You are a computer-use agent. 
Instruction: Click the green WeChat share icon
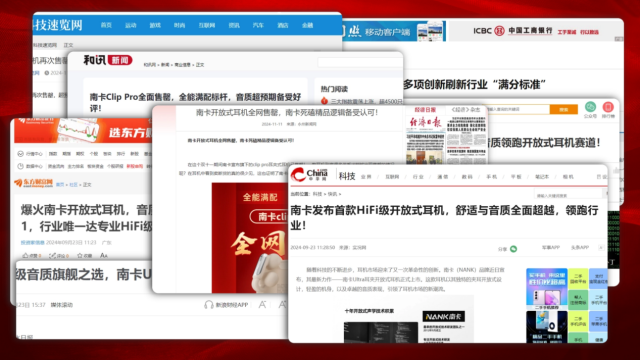pos(513,249)
